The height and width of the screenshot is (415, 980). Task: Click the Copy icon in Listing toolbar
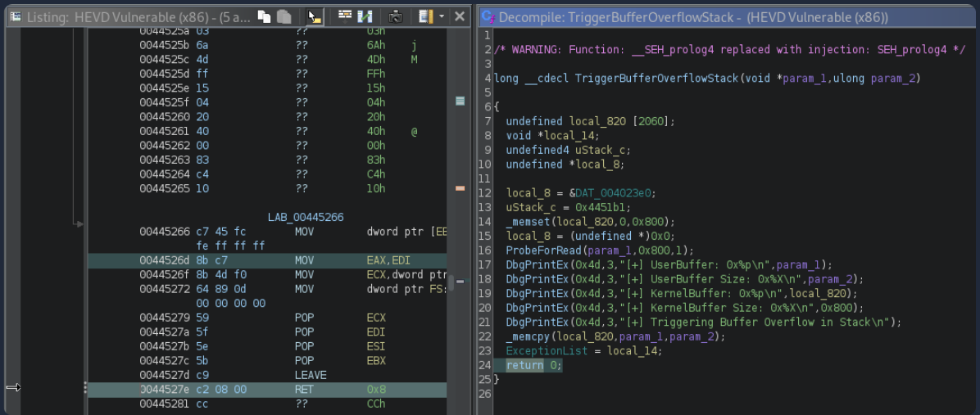(265, 16)
